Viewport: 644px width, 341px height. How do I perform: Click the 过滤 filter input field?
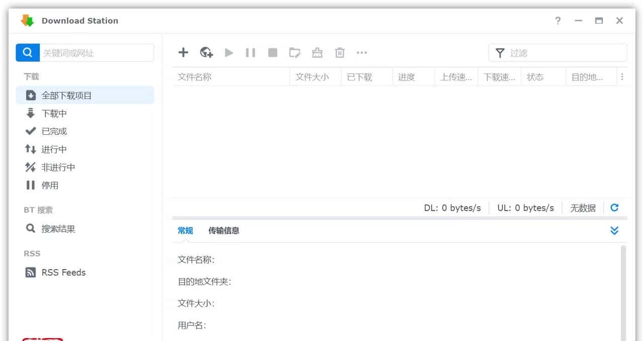point(553,52)
